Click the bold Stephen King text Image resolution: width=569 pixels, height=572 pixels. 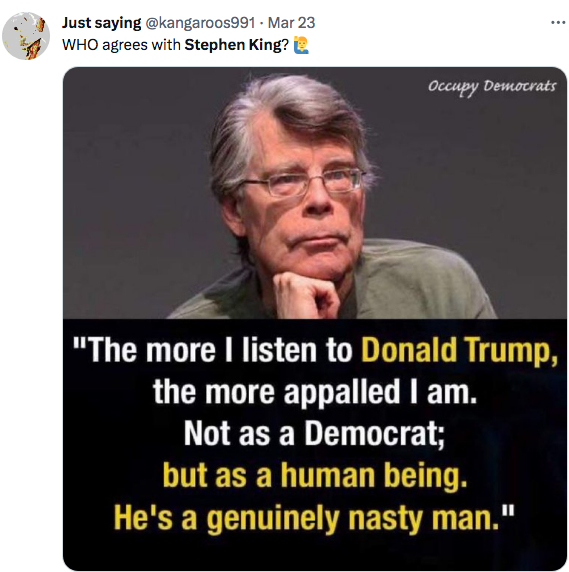tap(233, 45)
